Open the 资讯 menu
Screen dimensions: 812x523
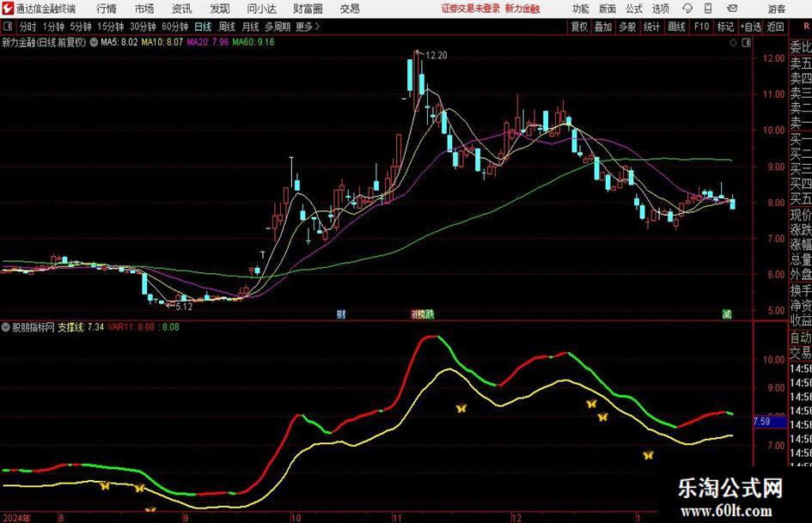[x=182, y=9]
